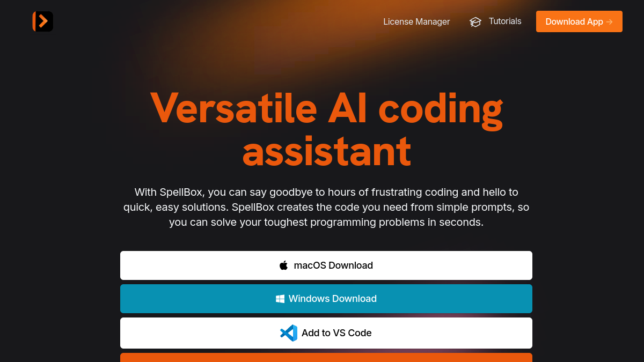Click the word 'assistant' in the heading
Screen dimensions: 644x362
326,152
